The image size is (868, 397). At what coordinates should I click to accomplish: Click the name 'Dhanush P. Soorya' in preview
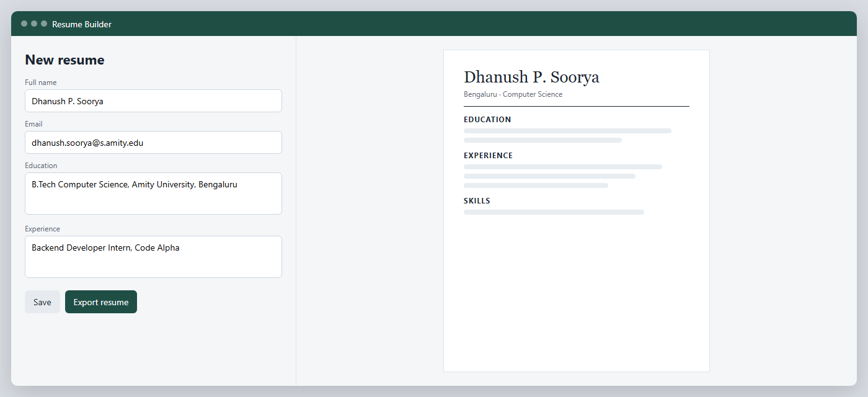(531, 77)
